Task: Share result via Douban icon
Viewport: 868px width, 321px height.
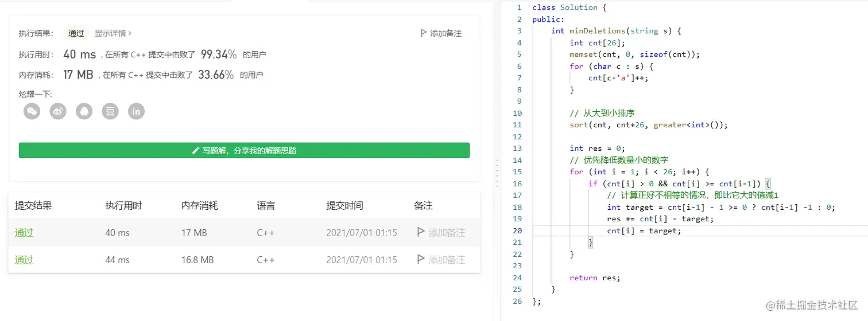Action: pyautogui.click(x=110, y=111)
